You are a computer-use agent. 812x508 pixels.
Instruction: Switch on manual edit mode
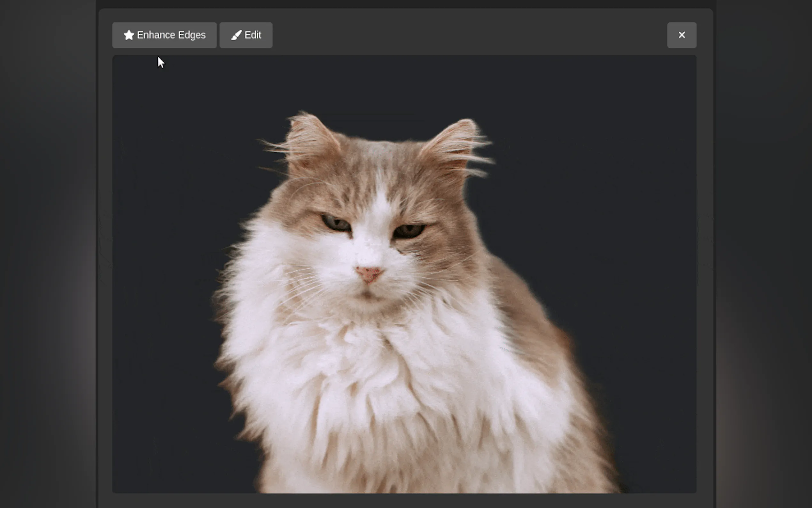pyautogui.click(x=246, y=35)
